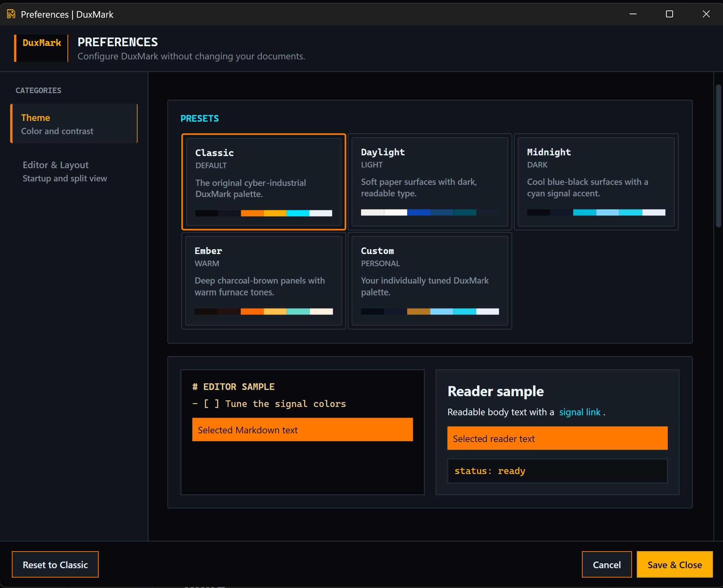Click the PERSONAL tag on Custom card
723x588 pixels.
click(x=380, y=263)
